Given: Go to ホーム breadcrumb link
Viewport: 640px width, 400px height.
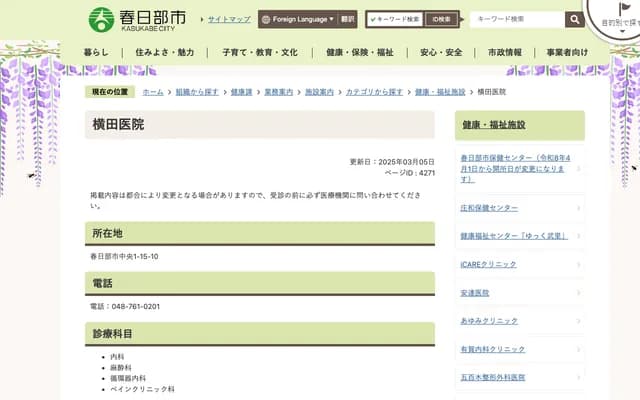Looking at the screenshot, I should 153,91.
